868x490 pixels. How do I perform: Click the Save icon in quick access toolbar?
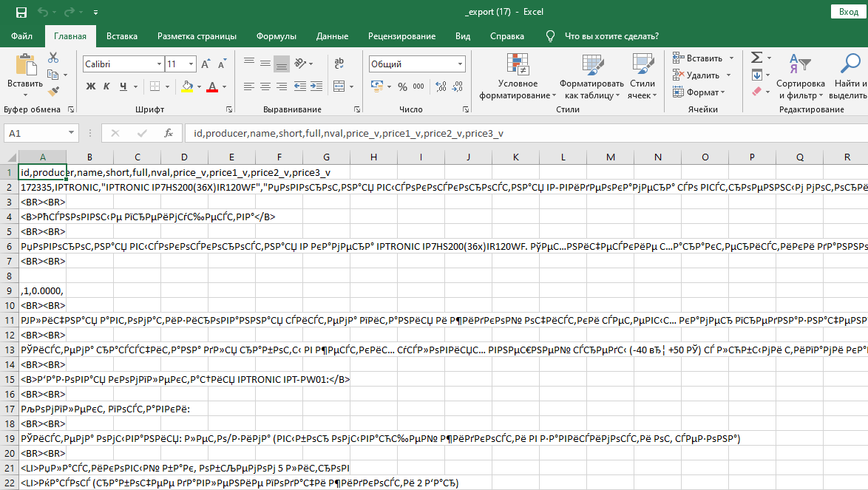tap(21, 12)
